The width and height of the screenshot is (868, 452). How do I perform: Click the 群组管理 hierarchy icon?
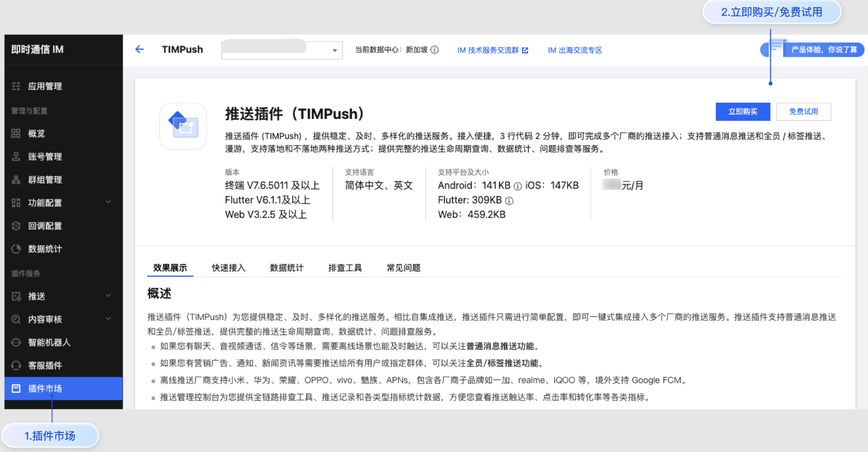click(x=16, y=179)
